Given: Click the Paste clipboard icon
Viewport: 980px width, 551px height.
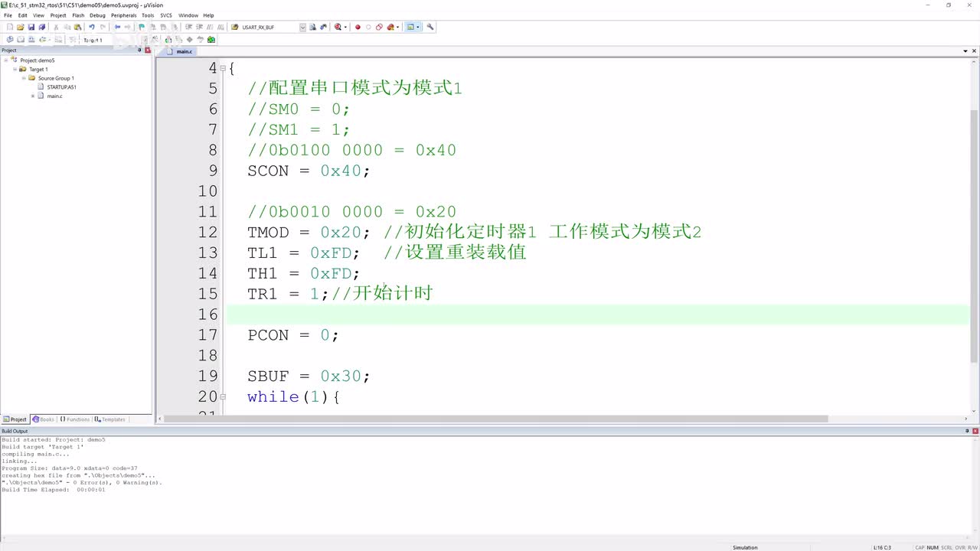Looking at the screenshot, I should point(77,27).
